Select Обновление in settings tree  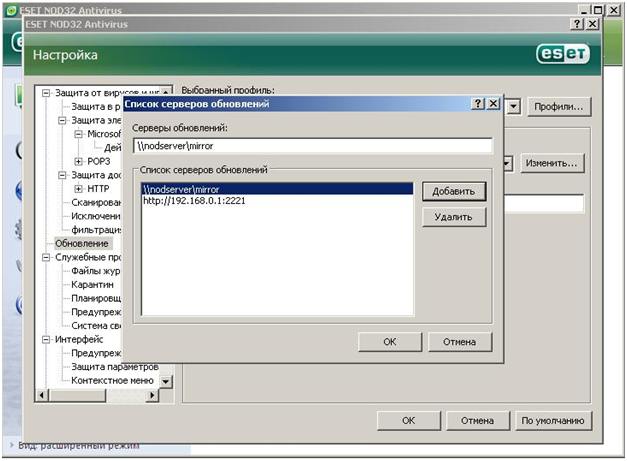(82, 243)
